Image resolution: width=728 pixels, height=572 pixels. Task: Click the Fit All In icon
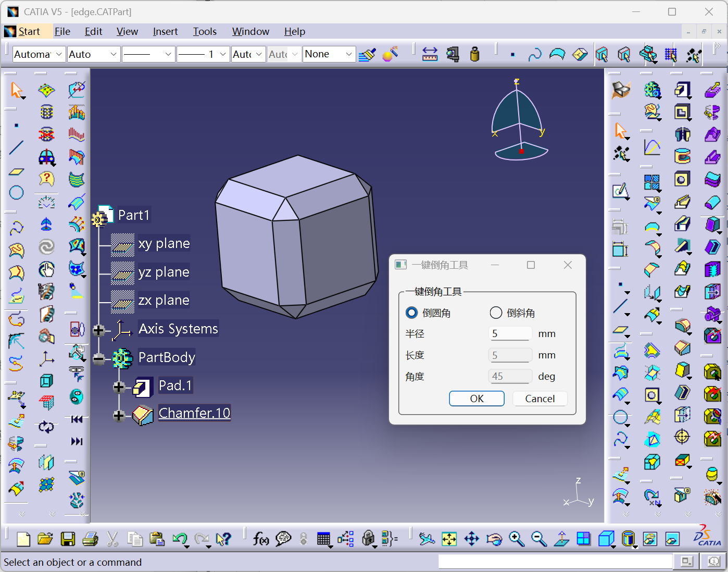[449, 539]
